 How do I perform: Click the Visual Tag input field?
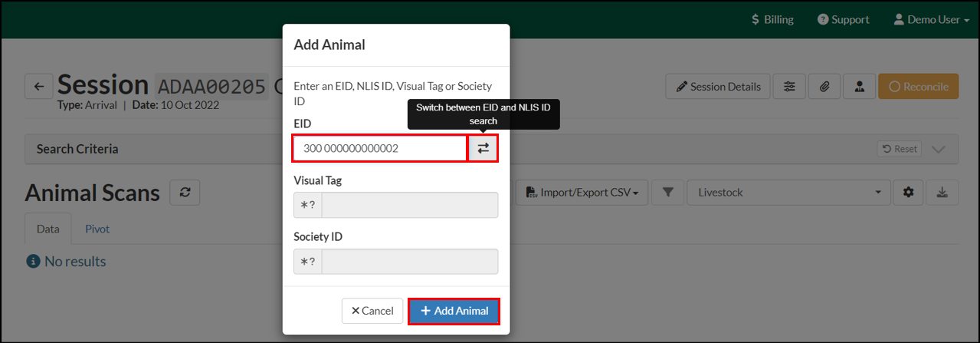[x=410, y=205]
